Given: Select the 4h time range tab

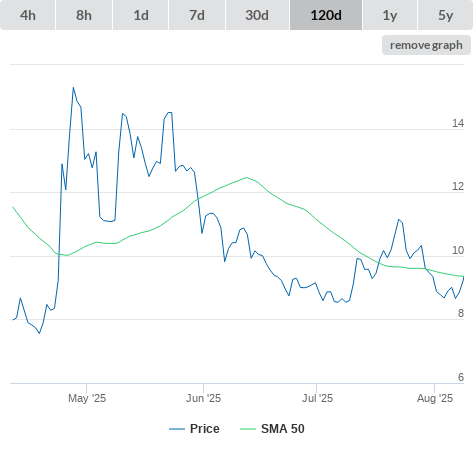Looking at the screenshot, I should [x=28, y=15].
